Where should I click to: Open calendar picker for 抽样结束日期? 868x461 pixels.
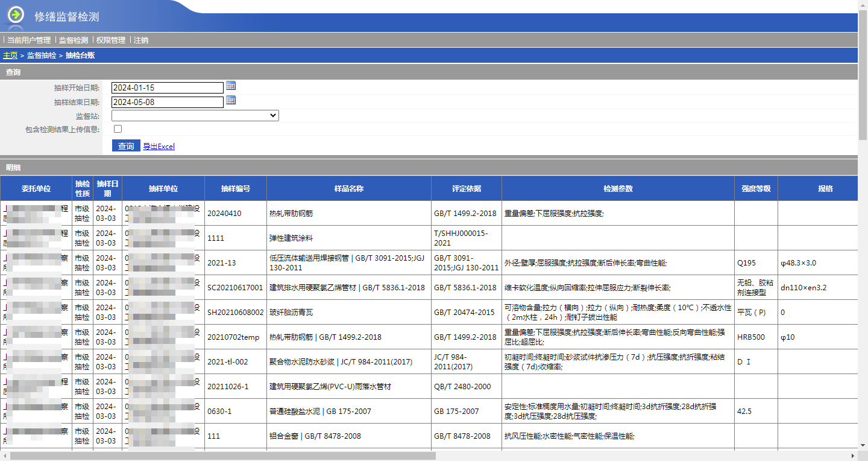(x=231, y=101)
